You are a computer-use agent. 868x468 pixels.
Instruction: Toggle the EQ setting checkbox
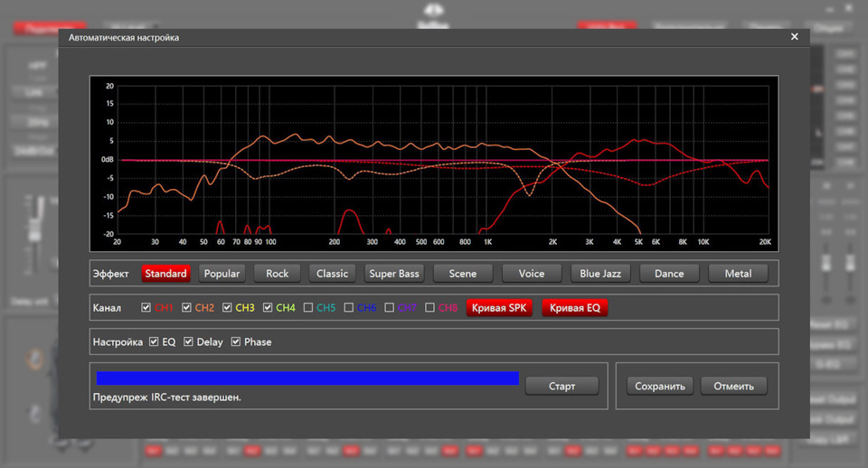coord(154,342)
